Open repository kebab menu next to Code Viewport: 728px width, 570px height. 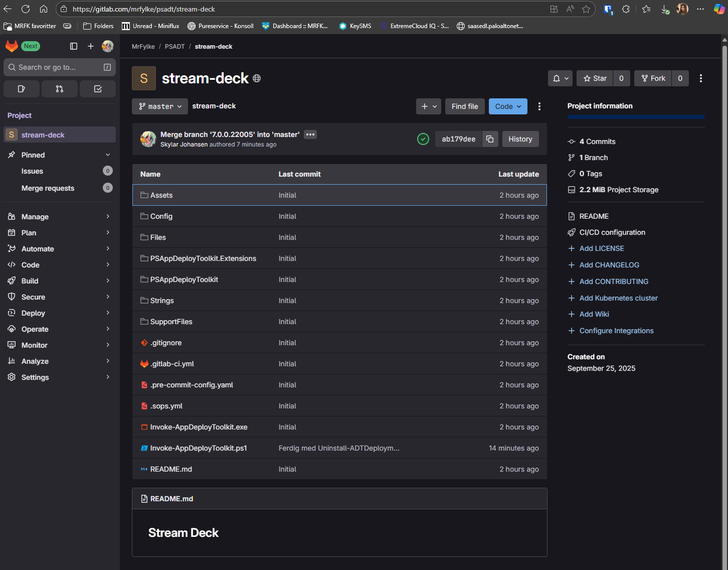point(539,106)
